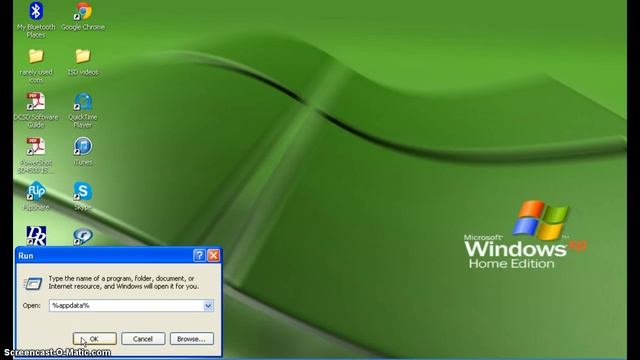Close the Run dialog
This screenshot has height=360, width=640.
[x=213, y=256]
